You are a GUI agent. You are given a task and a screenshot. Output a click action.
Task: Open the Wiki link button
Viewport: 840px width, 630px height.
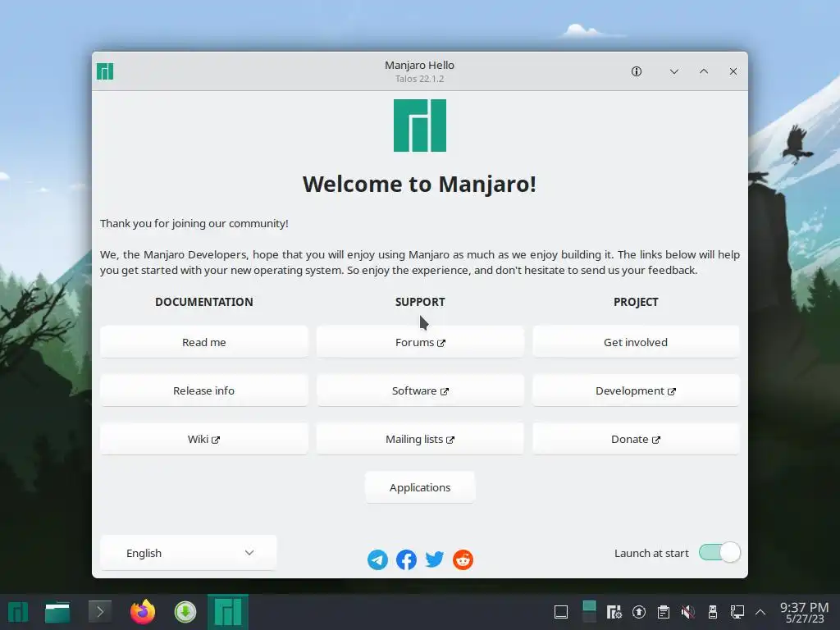pyautogui.click(x=204, y=439)
